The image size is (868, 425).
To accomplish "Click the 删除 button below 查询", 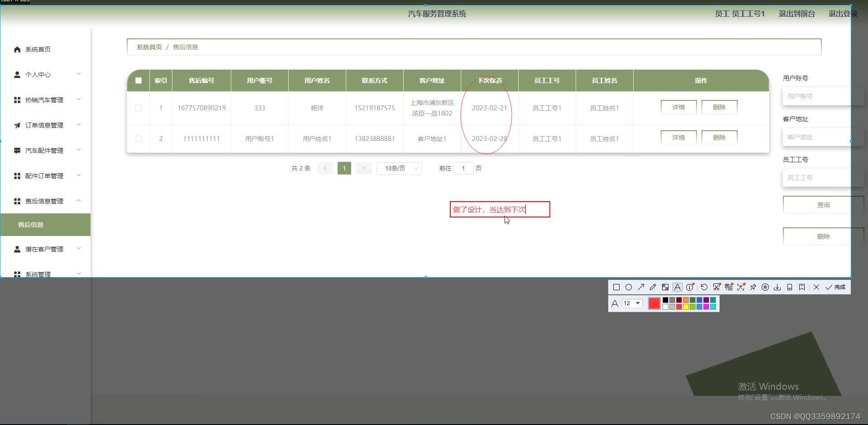I will coord(823,236).
